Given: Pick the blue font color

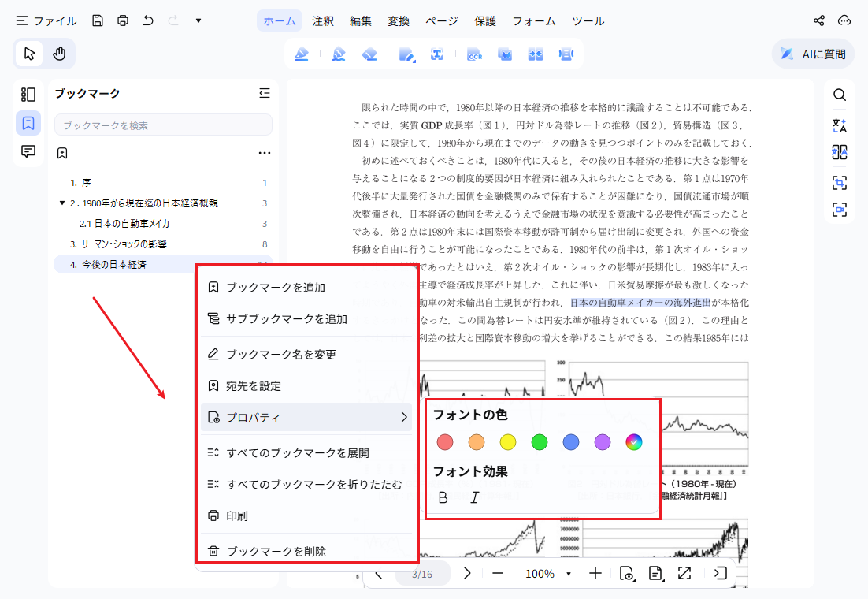Looking at the screenshot, I should click(571, 442).
